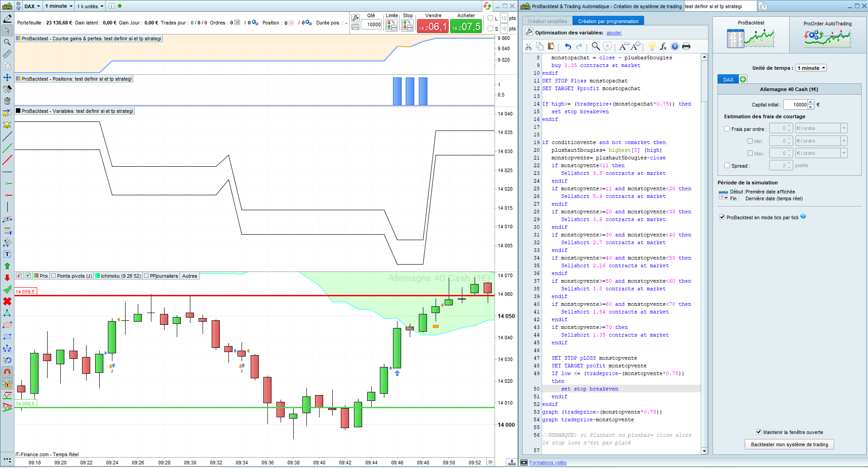Open the ProBacktest tab
The image size is (868, 468).
point(751,34)
